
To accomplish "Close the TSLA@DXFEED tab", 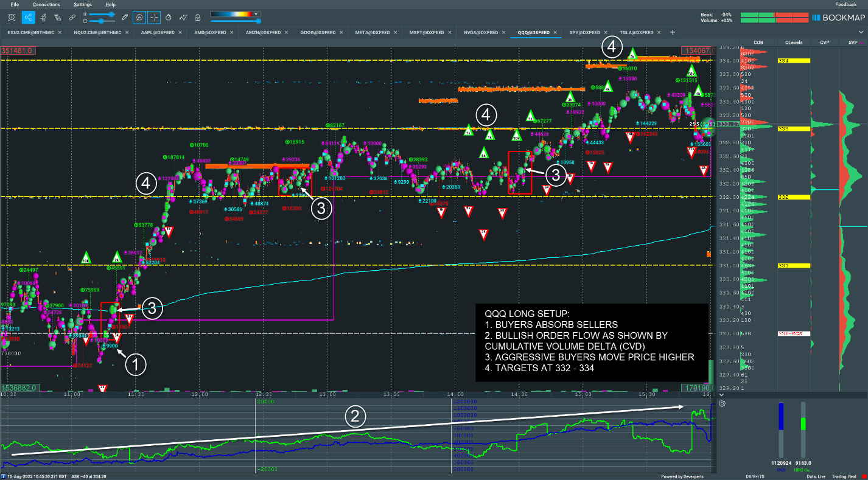I will pyautogui.click(x=659, y=32).
